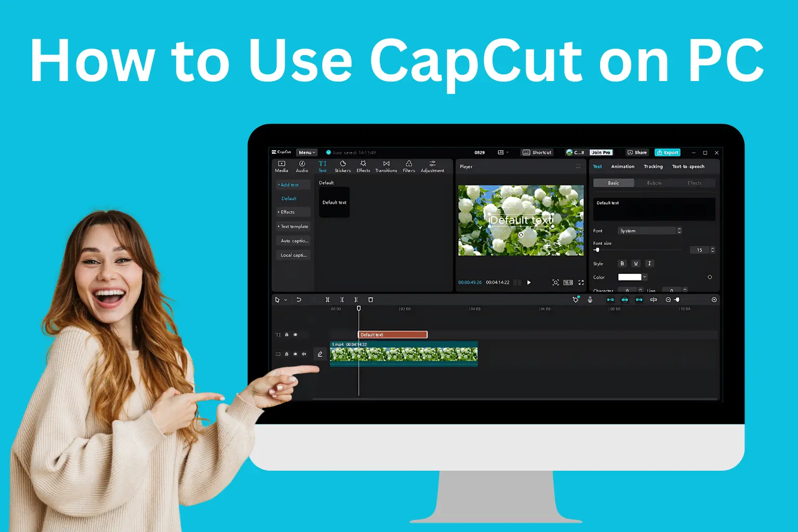Select the Effects sub-tab in properties
This screenshot has width=798, height=532.
click(x=695, y=183)
